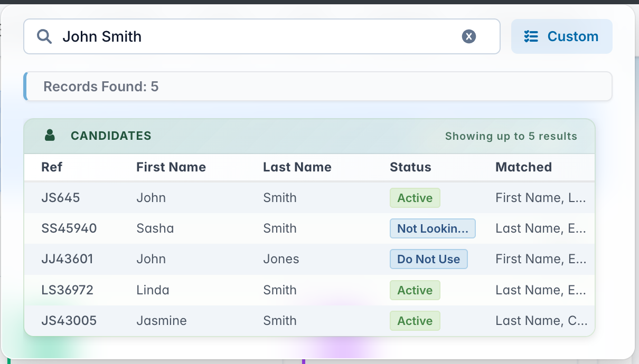Sort by the Last Name column header
639x364 pixels.
pyautogui.click(x=297, y=167)
